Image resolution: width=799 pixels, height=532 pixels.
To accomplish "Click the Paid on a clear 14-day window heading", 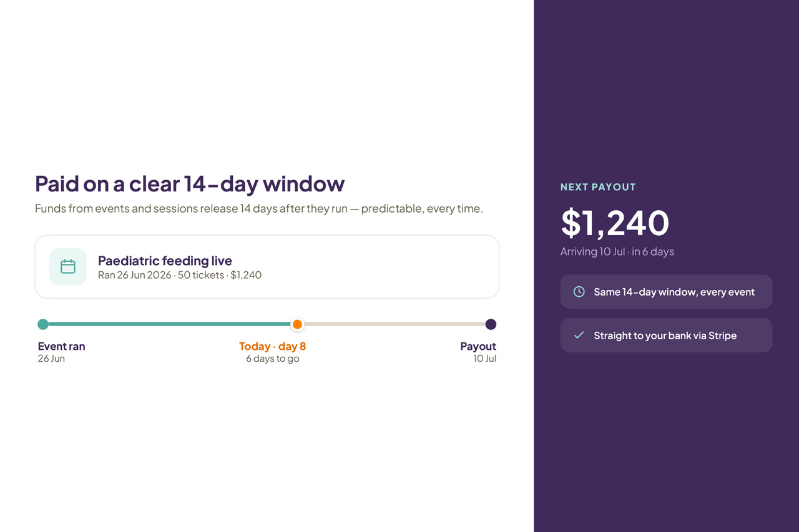I will (x=190, y=184).
